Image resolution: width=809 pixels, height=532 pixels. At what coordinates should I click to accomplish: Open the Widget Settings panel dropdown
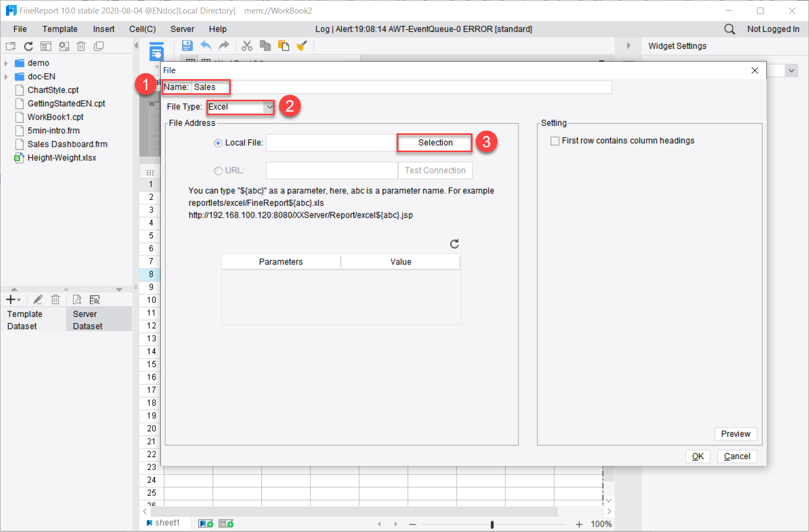point(792,70)
